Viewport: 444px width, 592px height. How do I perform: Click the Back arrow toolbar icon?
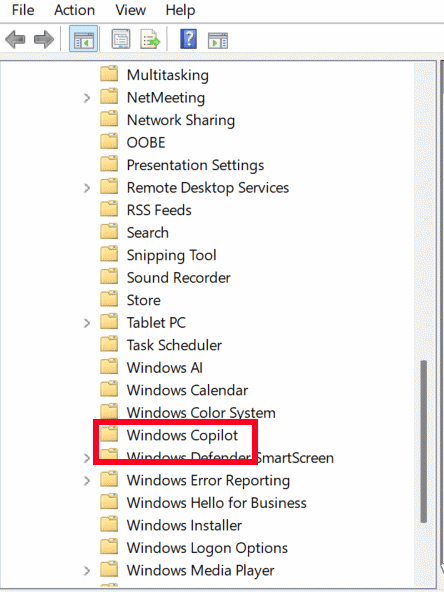[x=15, y=40]
